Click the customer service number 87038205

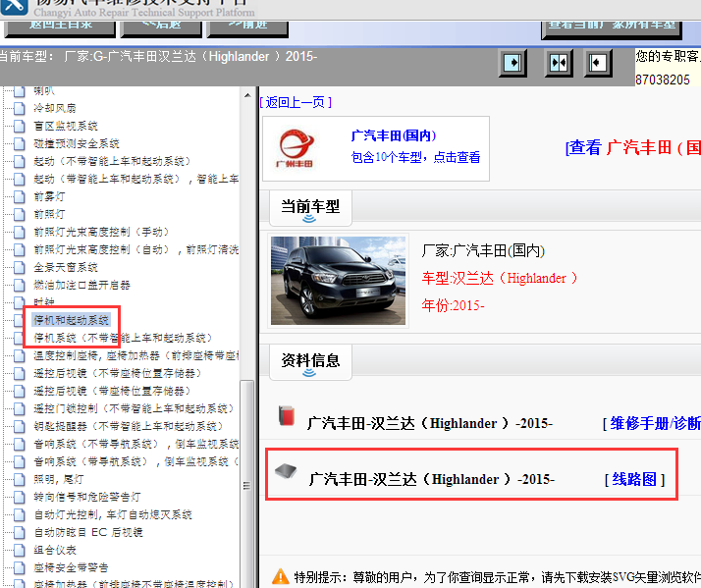pyautogui.click(x=663, y=80)
